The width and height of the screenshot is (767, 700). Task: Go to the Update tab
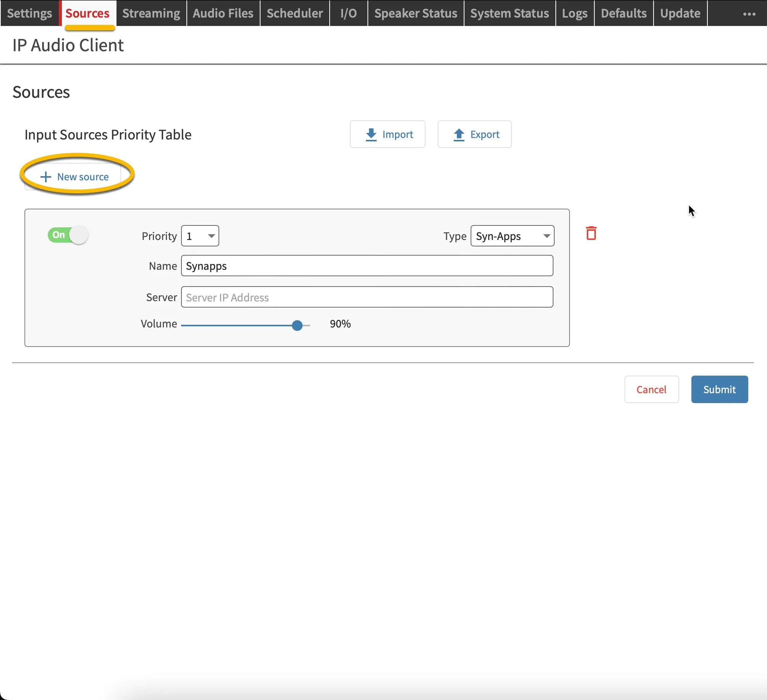[x=680, y=13]
